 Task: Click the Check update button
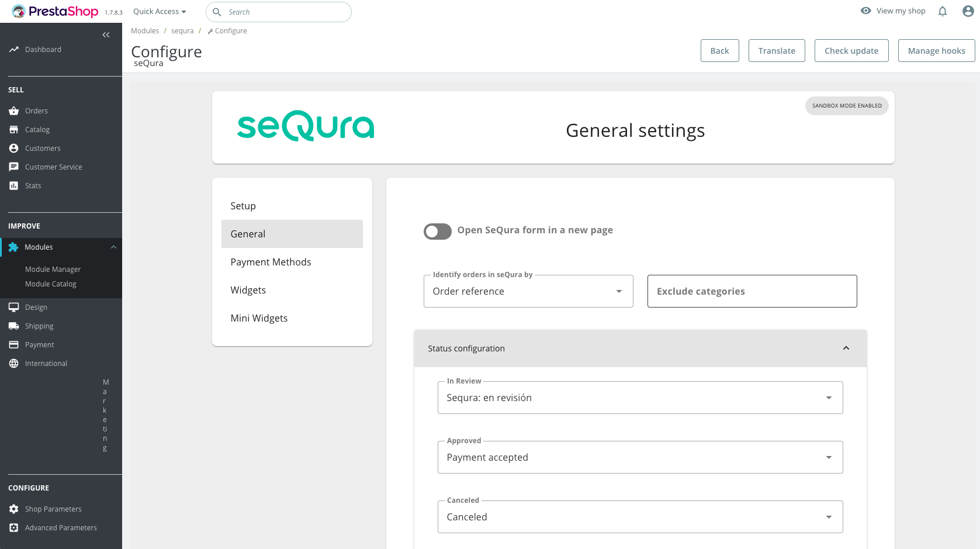pyautogui.click(x=851, y=51)
